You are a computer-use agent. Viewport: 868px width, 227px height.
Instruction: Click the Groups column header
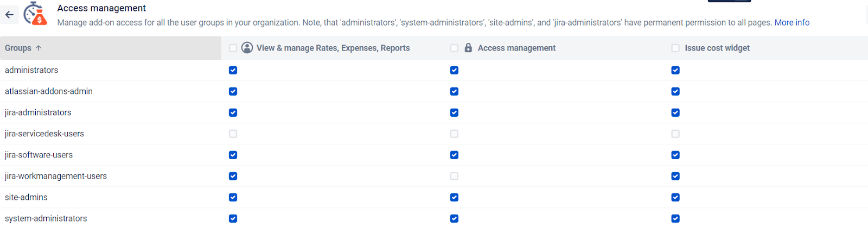[111, 48]
